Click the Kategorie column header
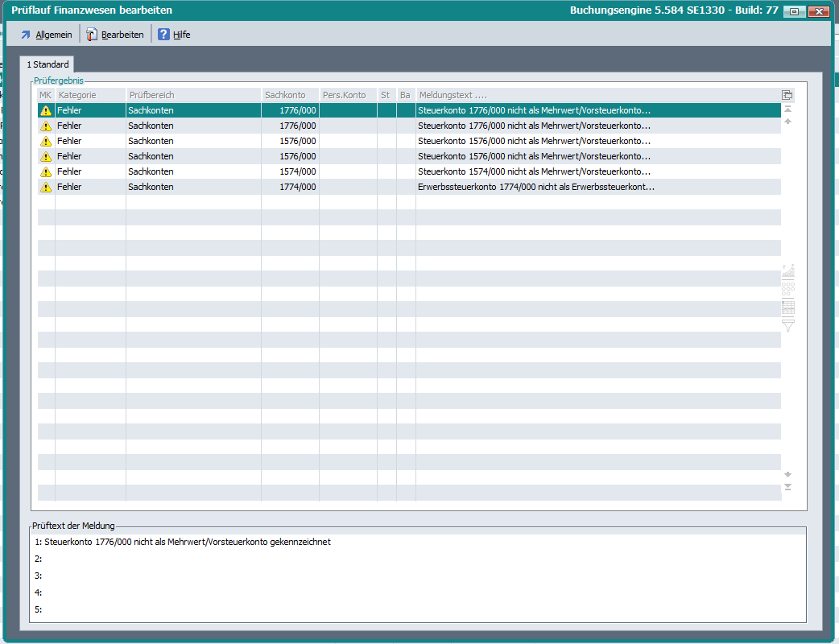This screenshot has width=839, height=644. click(89, 95)
